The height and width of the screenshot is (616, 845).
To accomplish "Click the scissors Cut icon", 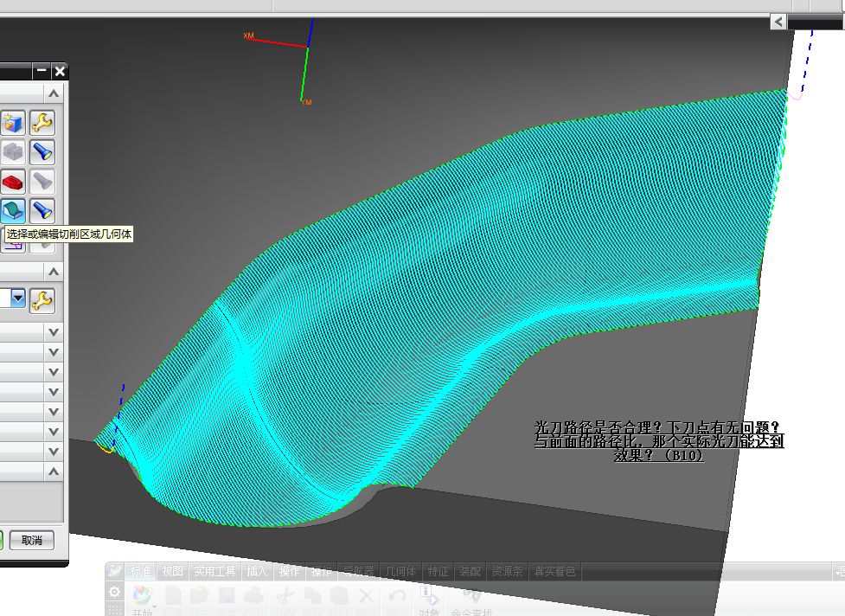I will point(285,595).
